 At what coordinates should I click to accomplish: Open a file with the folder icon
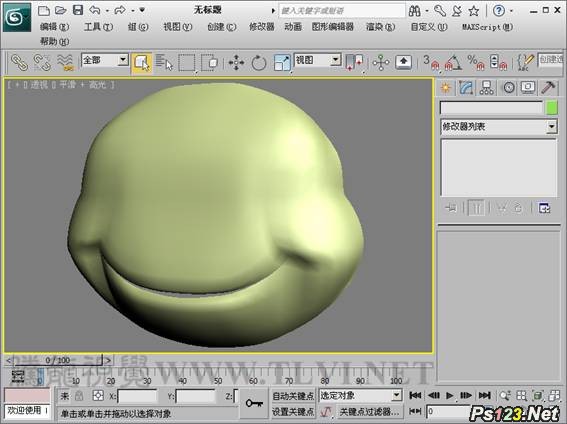tap(61, 10)
